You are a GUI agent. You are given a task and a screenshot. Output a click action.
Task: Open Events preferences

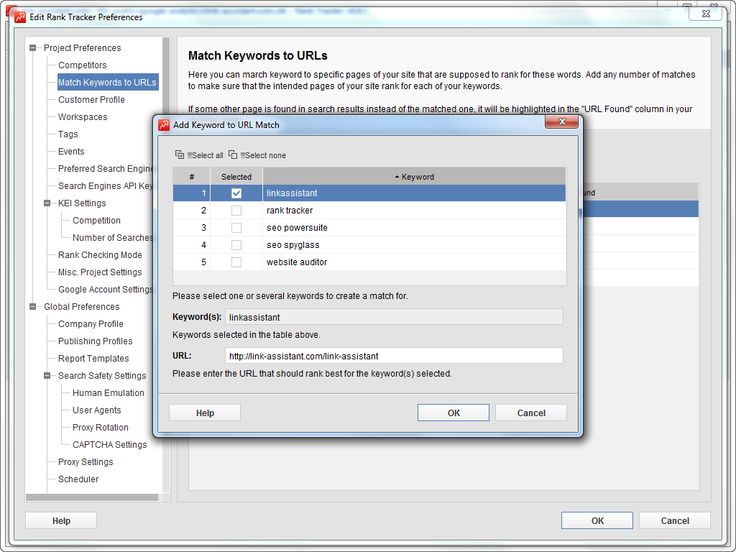pyautogui.click(x=71, y=151)
